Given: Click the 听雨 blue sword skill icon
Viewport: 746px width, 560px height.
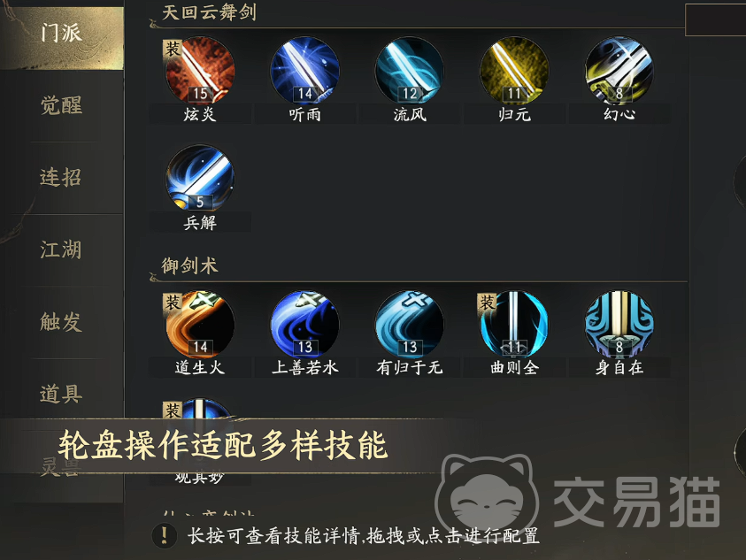Looking at the screenshot, I should click(304, 71).
